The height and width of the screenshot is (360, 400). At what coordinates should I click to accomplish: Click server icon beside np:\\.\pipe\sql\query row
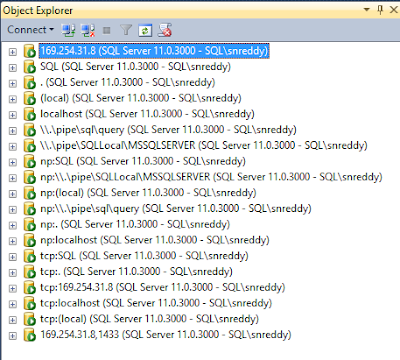29,209
